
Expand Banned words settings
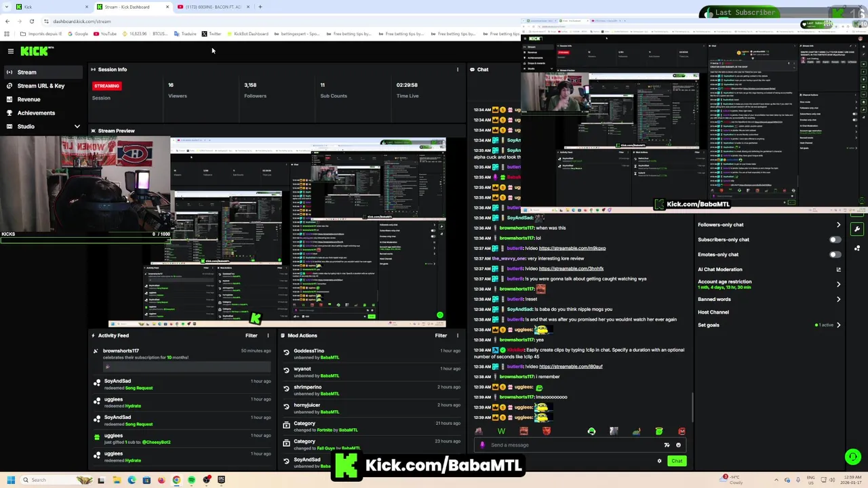click(838, 299)
